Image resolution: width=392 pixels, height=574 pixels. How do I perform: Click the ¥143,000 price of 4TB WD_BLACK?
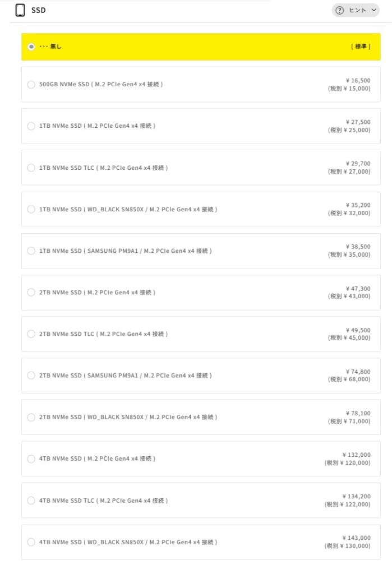point(356,538)
